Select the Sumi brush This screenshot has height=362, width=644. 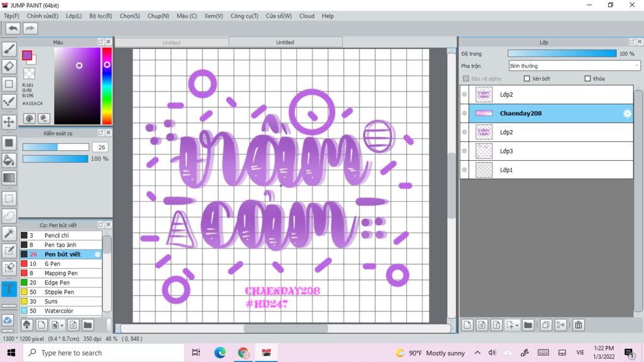61,302
